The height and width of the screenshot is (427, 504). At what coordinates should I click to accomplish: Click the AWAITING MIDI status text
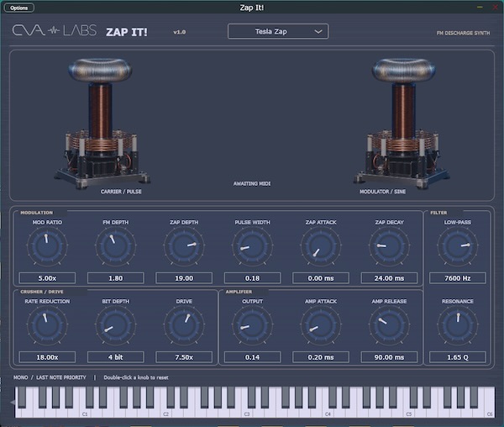(252, 183)
